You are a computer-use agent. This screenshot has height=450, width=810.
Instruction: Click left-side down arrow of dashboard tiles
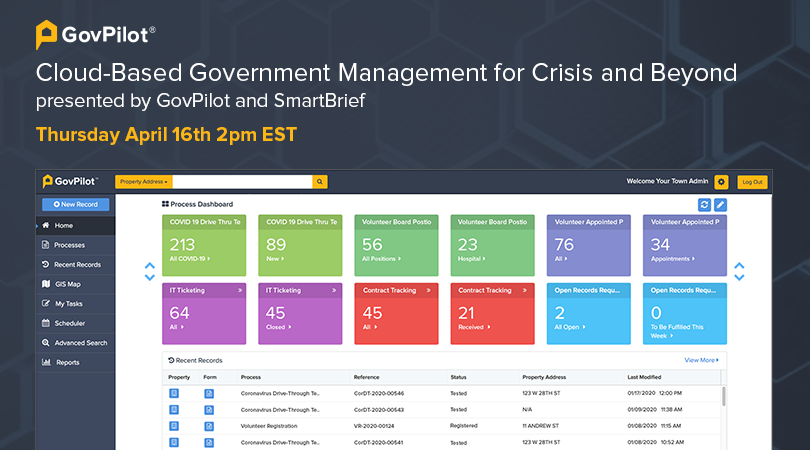coord(150,277)
